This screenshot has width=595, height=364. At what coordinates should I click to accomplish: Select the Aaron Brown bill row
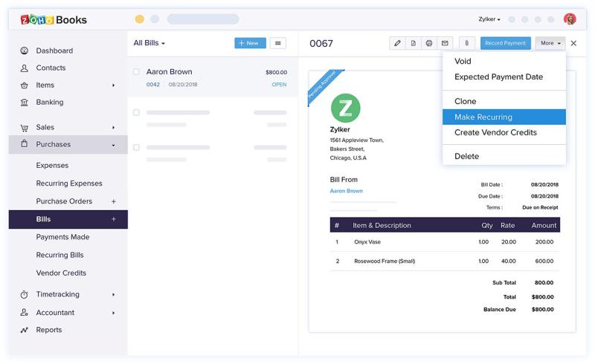(x=213, y=77)
